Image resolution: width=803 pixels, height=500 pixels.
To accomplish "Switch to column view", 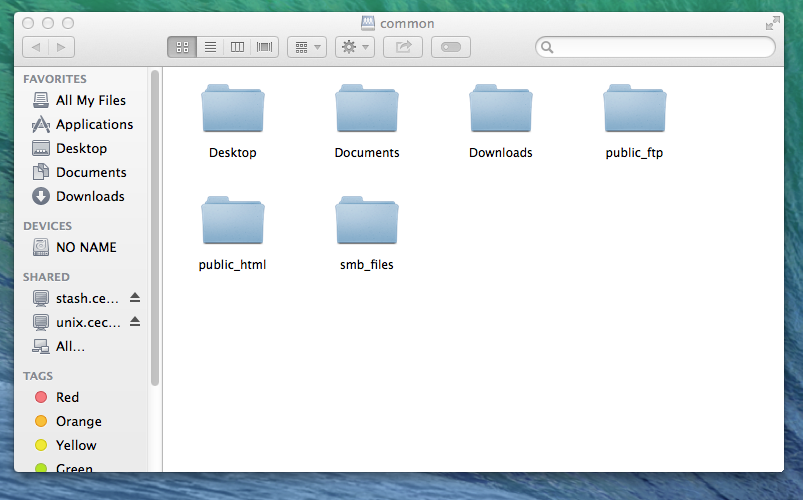I will [x=237, y=47].
